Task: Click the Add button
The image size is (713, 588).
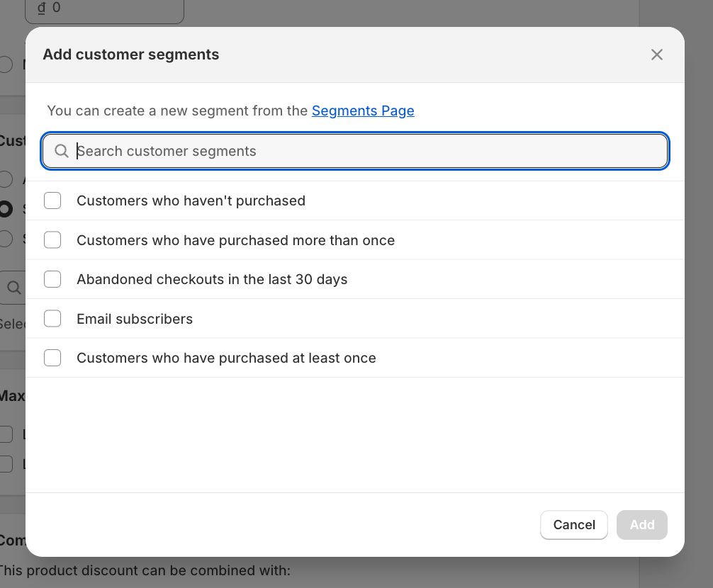Action: 641,525
